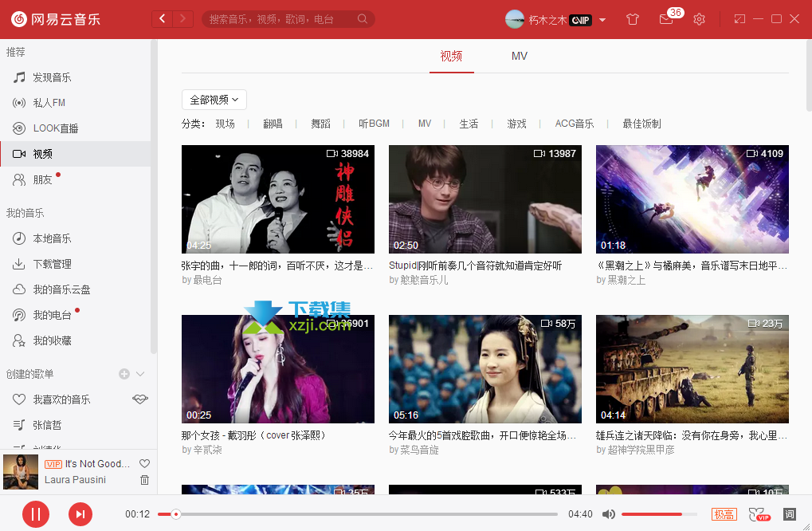
Task: Open the user avatar profile
Action: click(x=514, y=19)
